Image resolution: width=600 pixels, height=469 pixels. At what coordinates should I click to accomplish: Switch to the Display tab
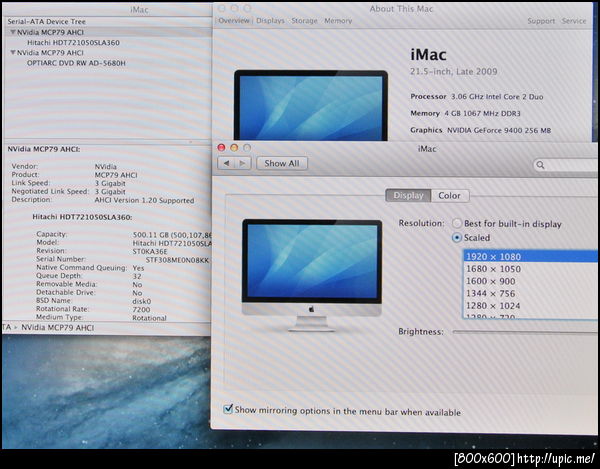pyautogui.click(x=408, y=195)
